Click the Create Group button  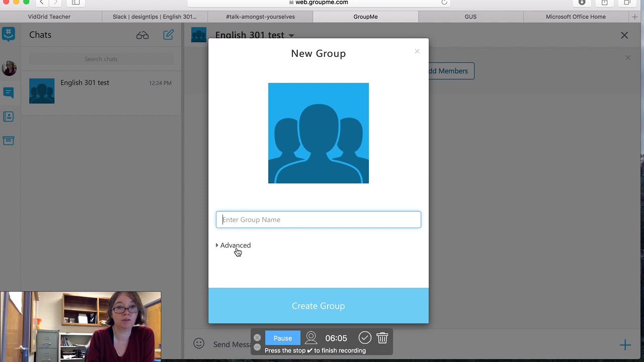(x=318, y=306)
